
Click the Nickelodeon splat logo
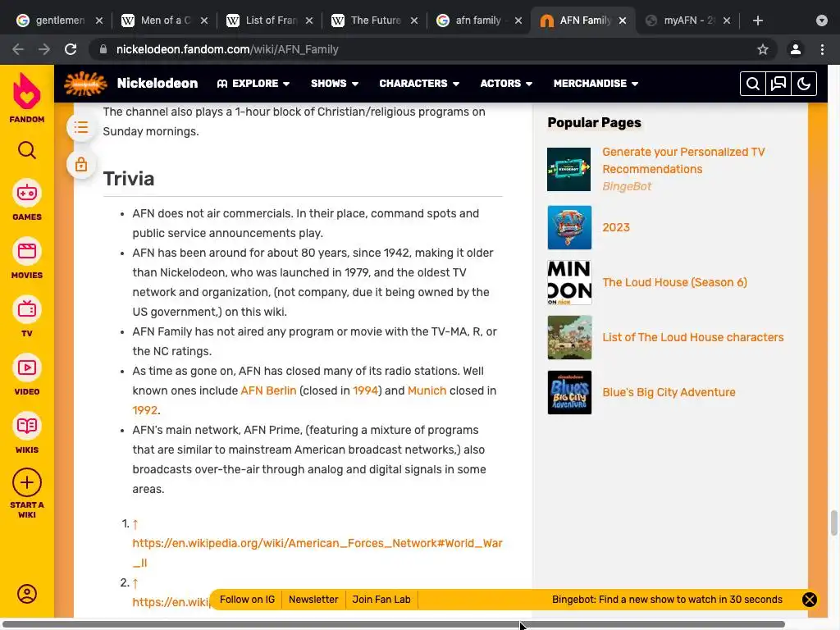click(x=85, y=84)
